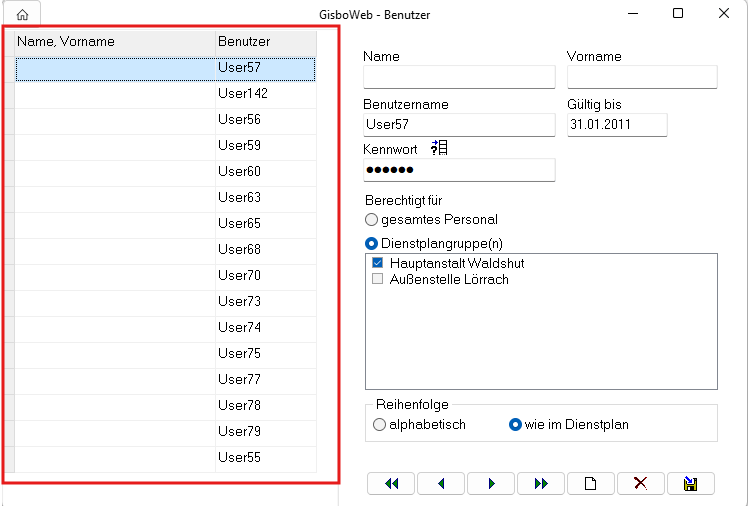
Task: Select the User57 row
Action: coord(166,69)
